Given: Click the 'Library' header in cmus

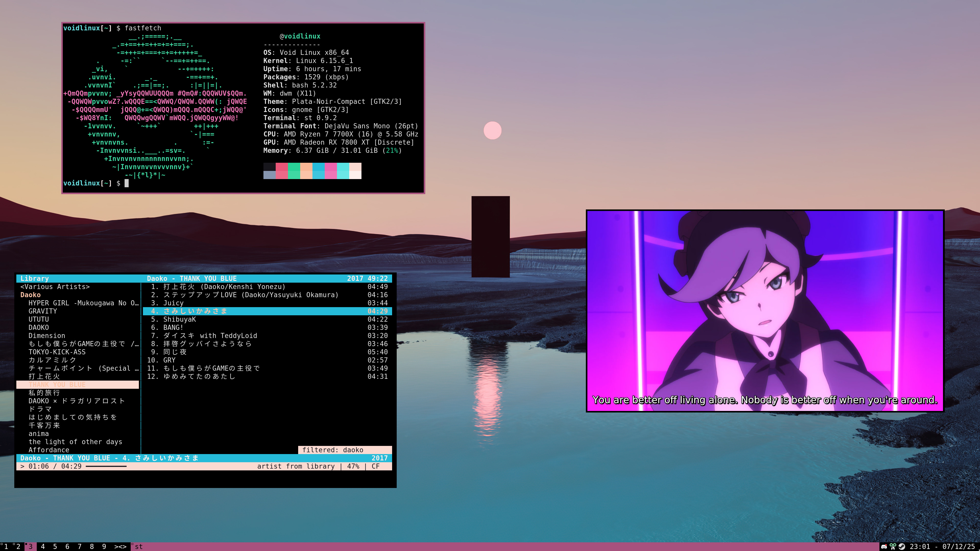Looking at the screenshot, I should tap(35, 278).
